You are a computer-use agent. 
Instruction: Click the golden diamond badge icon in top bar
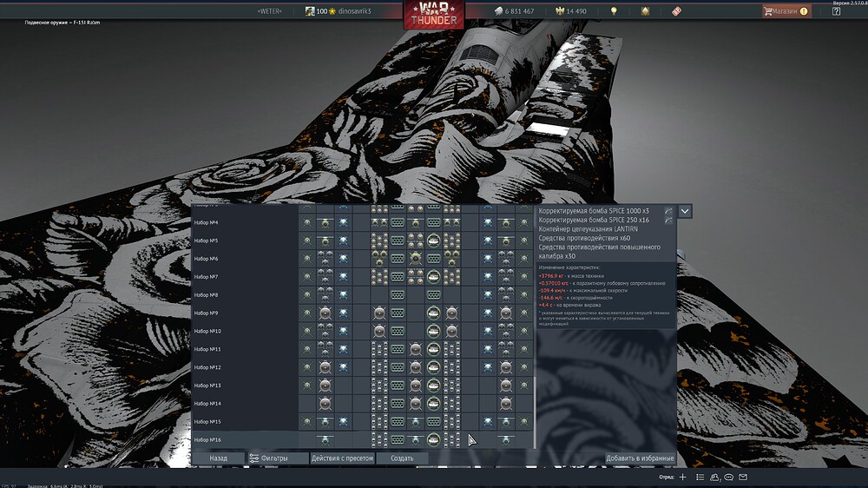click(x=646, y=11)
